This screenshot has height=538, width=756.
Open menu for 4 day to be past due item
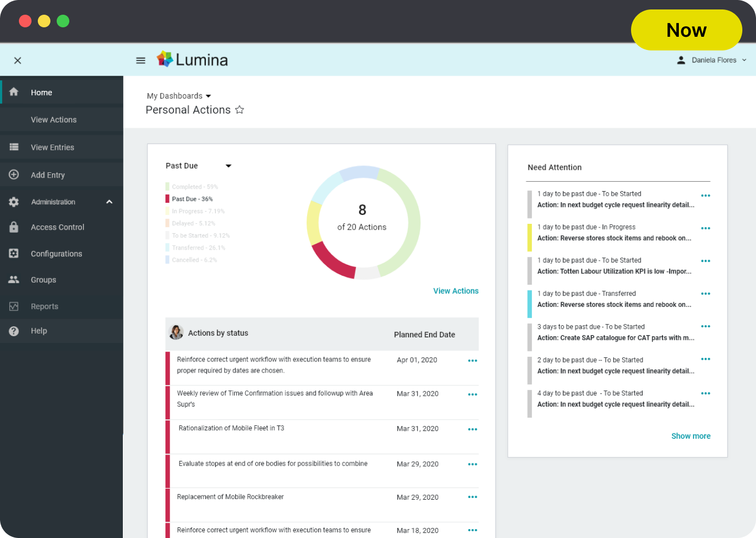[706, 393]
